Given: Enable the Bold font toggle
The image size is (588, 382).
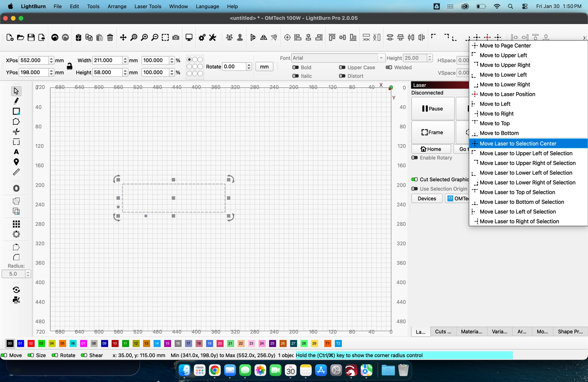Looking at the screenshot, I should click(x=296, y=67).
